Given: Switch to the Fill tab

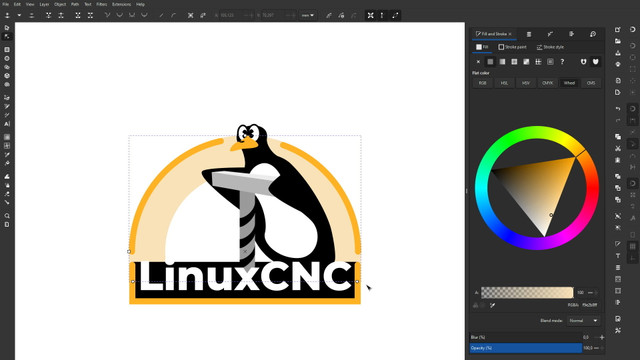Looking at the screenshot, I should pyautogui.click(x=482, y=47).
